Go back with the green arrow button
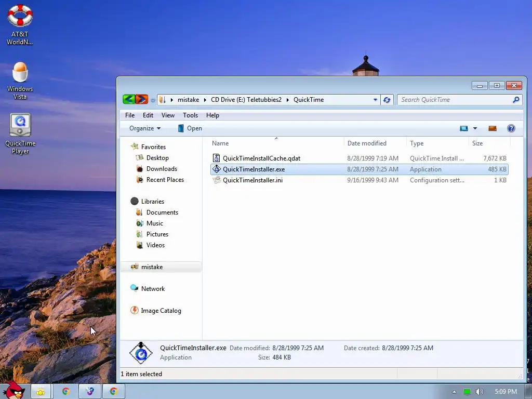The image size is (532, 399). [129, 99]
